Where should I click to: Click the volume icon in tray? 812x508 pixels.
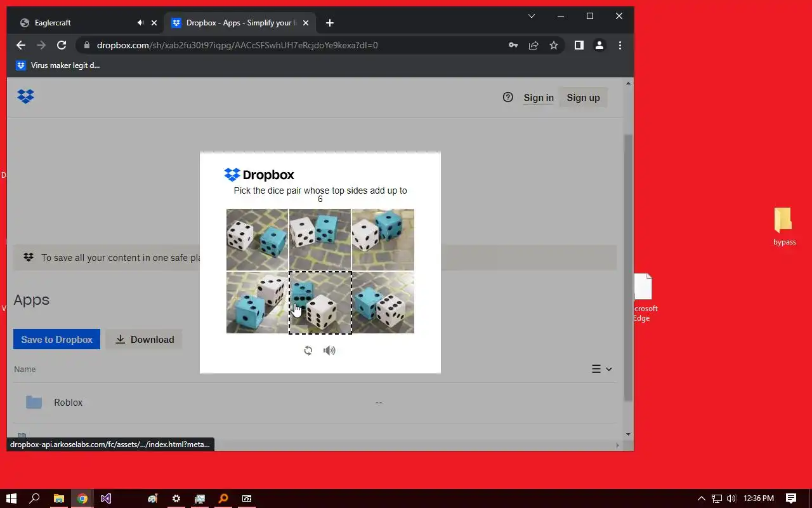731,498
